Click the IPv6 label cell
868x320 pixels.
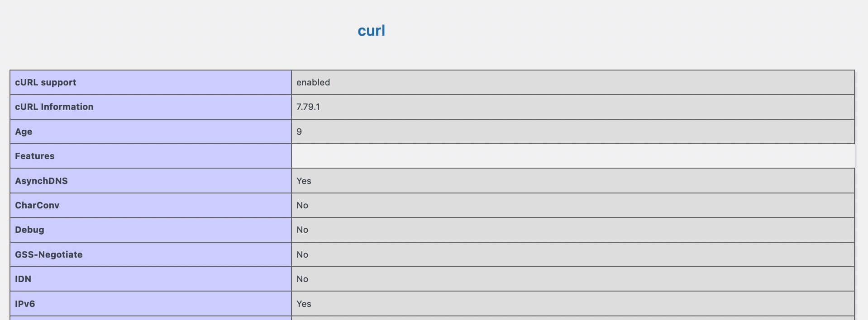(25, 304)
